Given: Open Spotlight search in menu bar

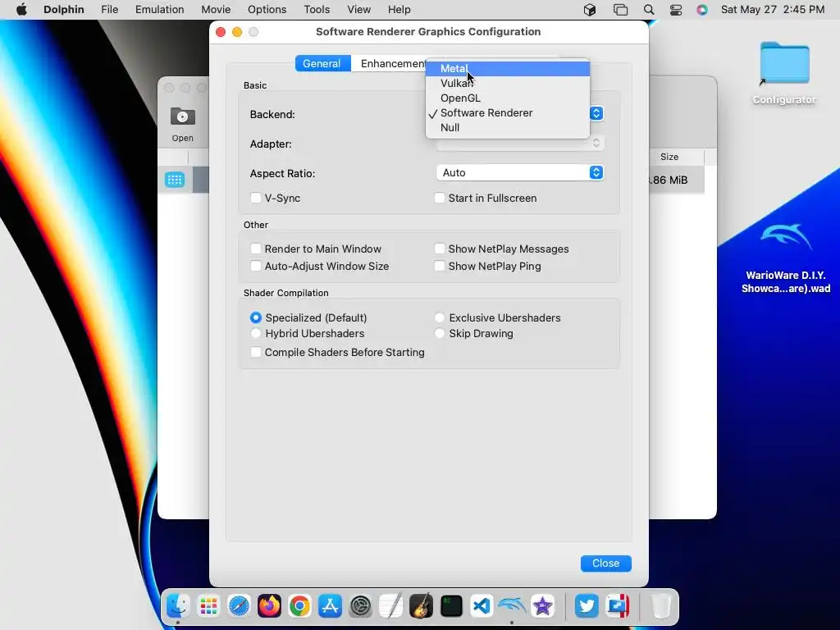Looking at the screenshot, I should coord(649,10).
